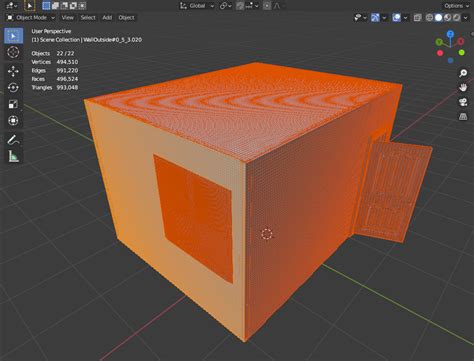The width and height of the screenshot is (474, 361).
Task: Click the pan hand viewport icon
Action: coord(463,87)
